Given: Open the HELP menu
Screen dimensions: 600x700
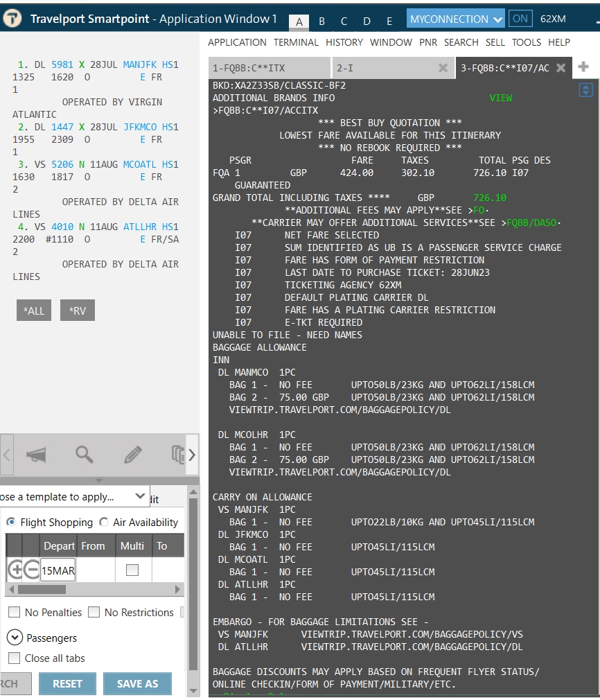Looking at the screenshot, I should pyautogui.click(x=559, y=42).
